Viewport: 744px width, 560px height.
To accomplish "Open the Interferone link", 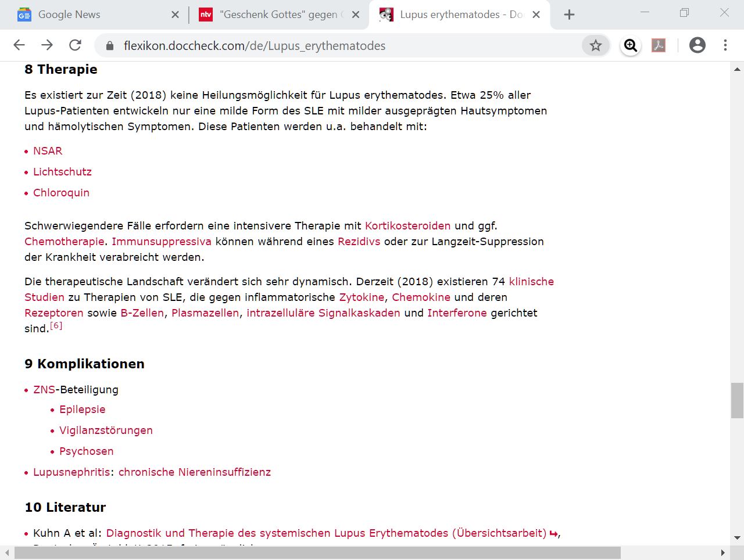I will 457,313.
